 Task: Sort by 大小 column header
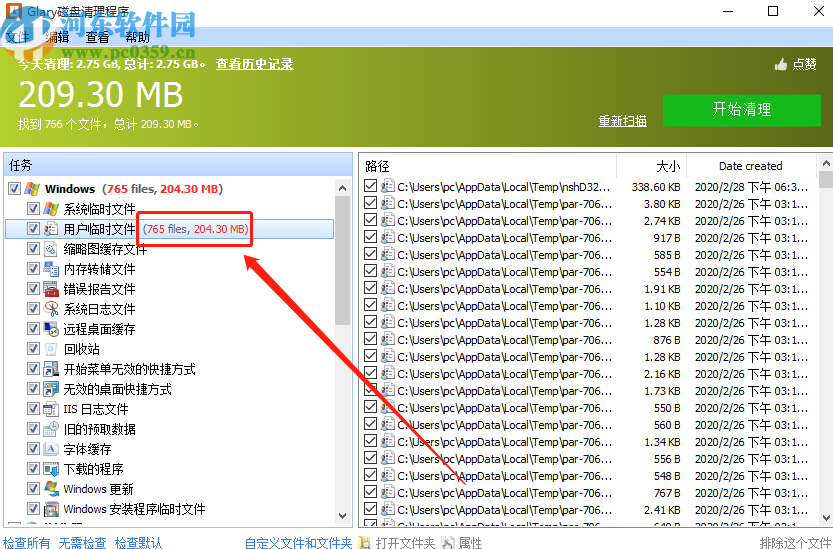651,166
